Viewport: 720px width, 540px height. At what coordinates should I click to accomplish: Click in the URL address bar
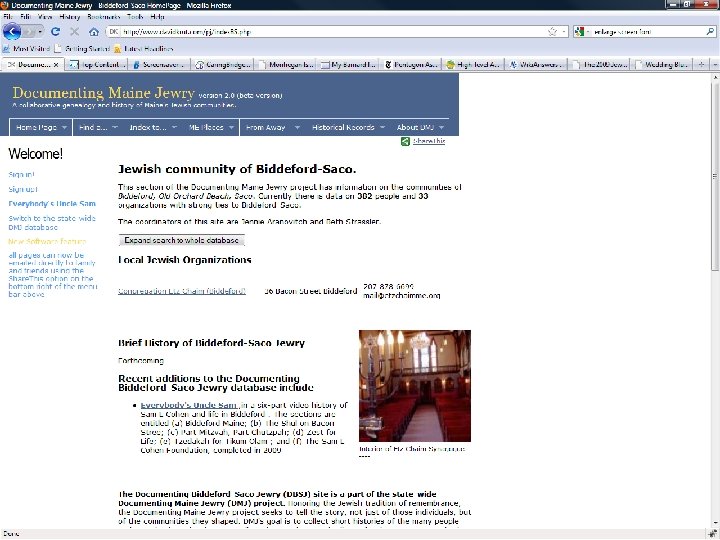pyautogui.click(x=331, y=32)
